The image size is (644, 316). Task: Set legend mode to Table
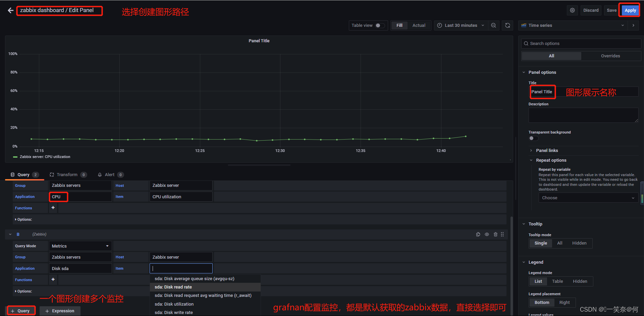point(557,281)
